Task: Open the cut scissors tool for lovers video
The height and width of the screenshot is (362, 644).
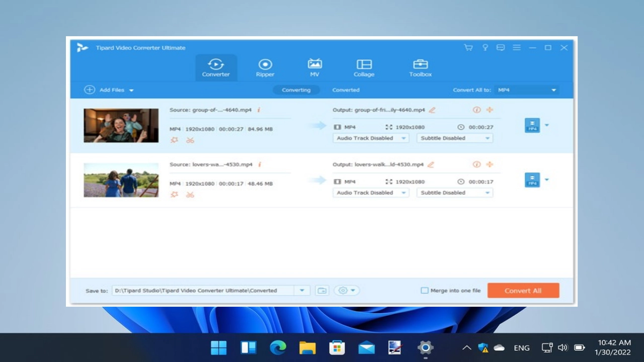Action: [x=190, y=195]
